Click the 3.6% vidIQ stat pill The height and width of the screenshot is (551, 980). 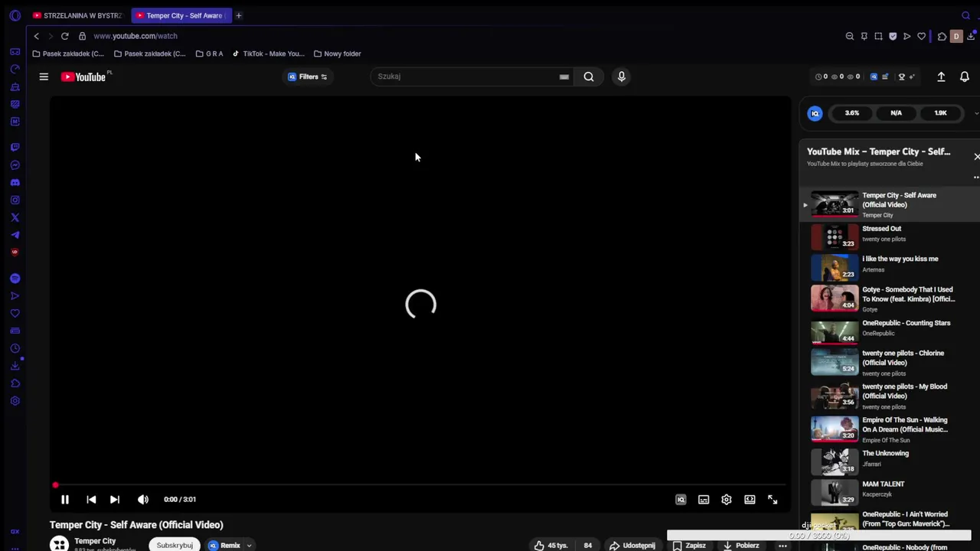point(852,113)
